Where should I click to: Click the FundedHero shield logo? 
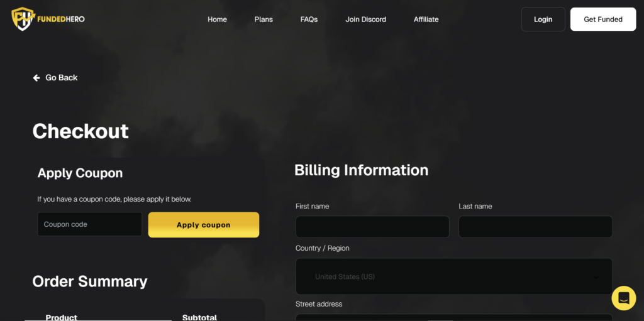(x=23, y=19)
